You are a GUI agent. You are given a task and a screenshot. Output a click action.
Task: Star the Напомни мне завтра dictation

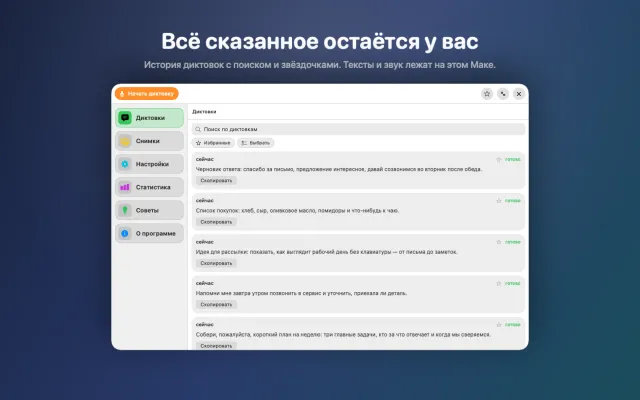[x=498, y=283]
